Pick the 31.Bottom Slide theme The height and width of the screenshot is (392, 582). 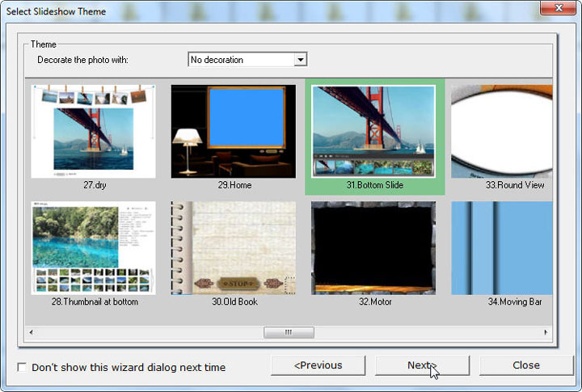[x=374, y=131]
